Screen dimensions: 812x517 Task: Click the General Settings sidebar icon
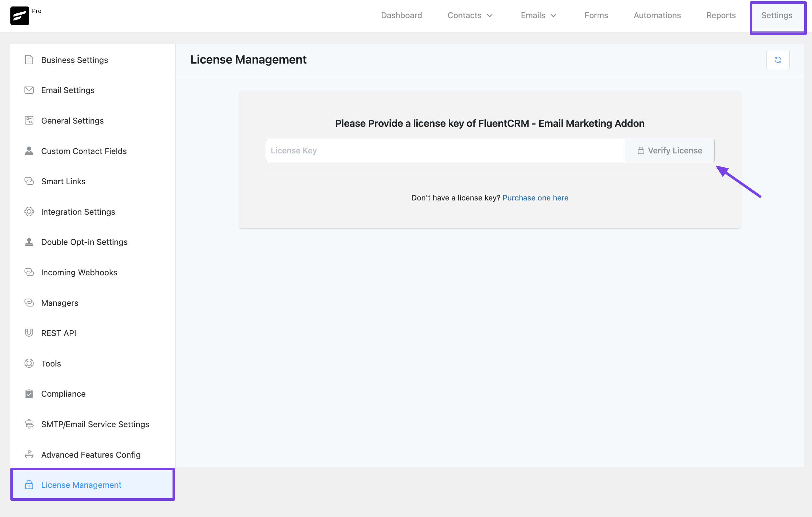coord(29,120)
